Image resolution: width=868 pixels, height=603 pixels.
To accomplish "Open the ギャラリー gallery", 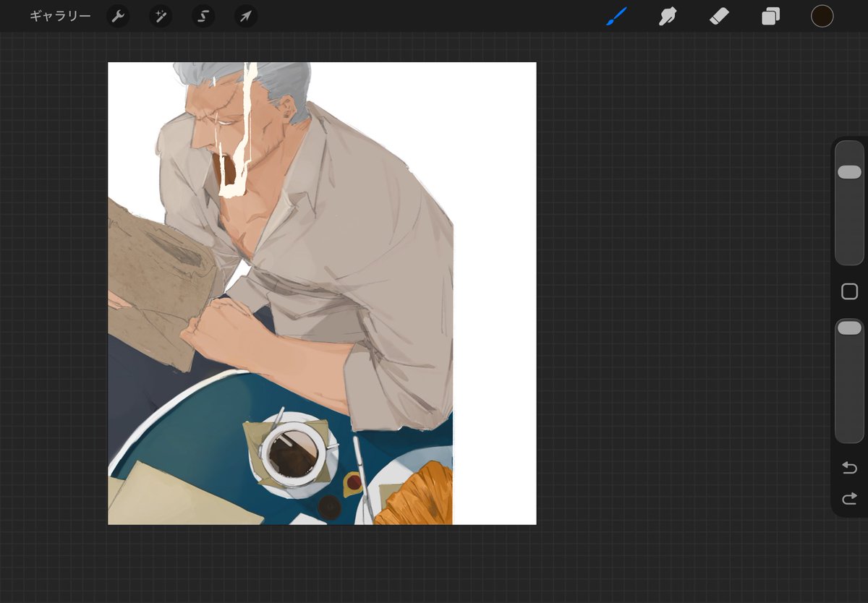I will pos(60,16).
